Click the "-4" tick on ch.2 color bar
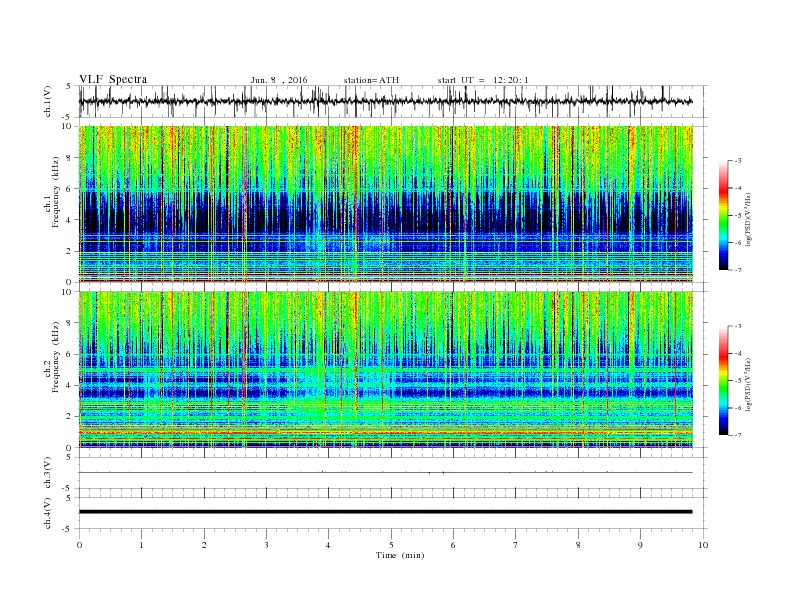Viewport: 792px width, 612px height. tap(737, 353)
